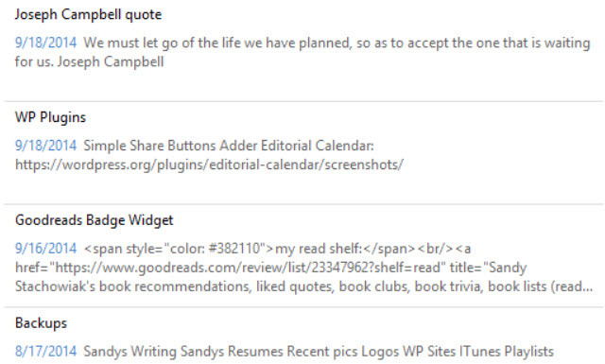This screenshot has width=605, height=364.
Task: Select the 'We must let go' quote text
Action: coord(337,43)
